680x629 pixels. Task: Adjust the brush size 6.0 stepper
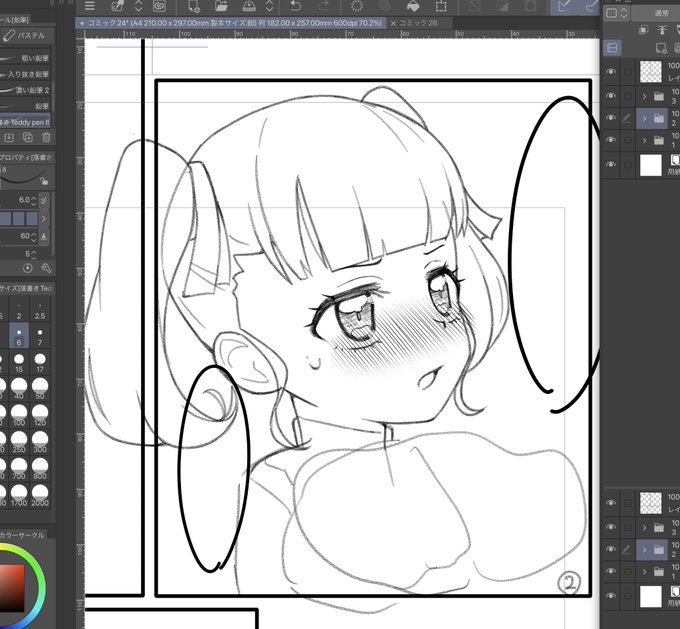click(34, 200)
